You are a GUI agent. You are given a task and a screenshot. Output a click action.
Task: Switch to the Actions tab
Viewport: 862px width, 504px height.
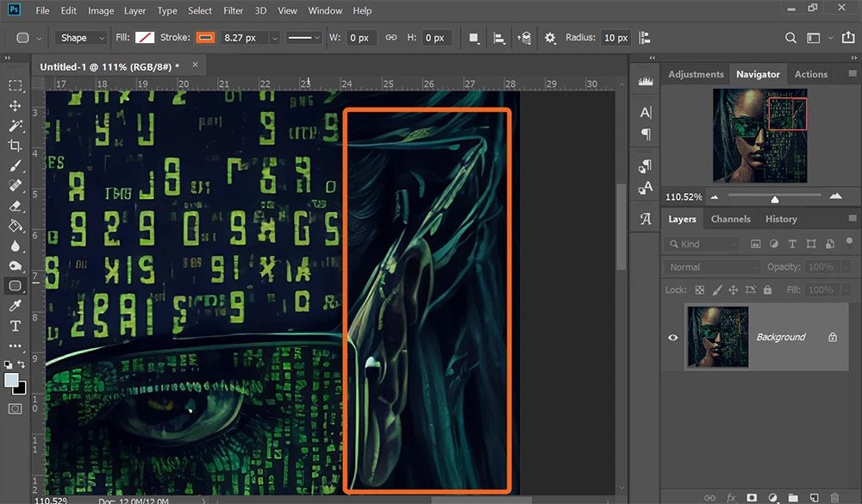[x=810, y=74]
